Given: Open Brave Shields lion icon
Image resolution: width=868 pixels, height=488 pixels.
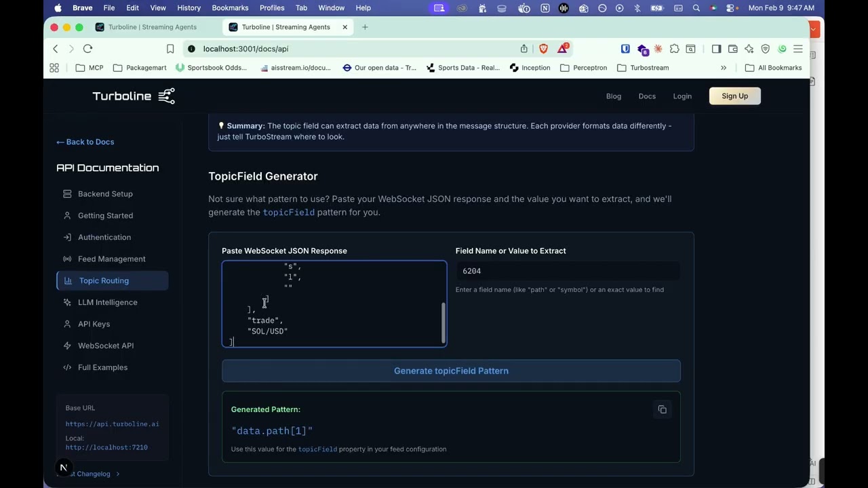Looking at the screenshot, I should point(543,49).
